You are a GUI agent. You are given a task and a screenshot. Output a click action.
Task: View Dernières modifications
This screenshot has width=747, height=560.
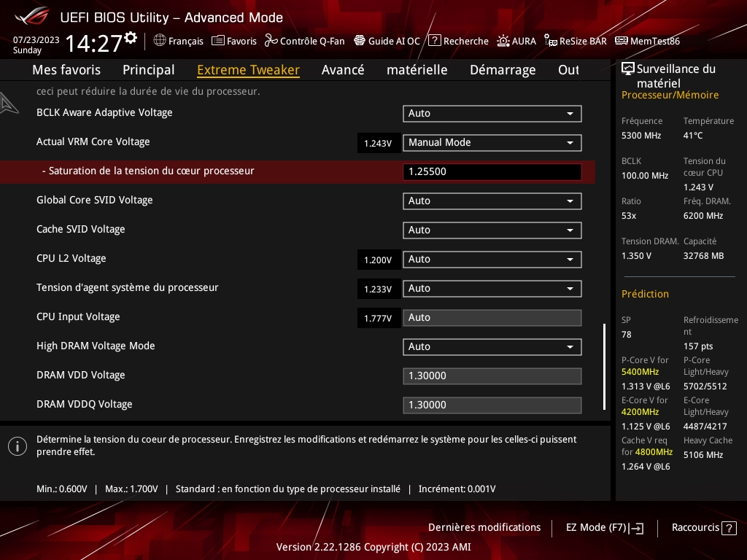pos(484,527)
